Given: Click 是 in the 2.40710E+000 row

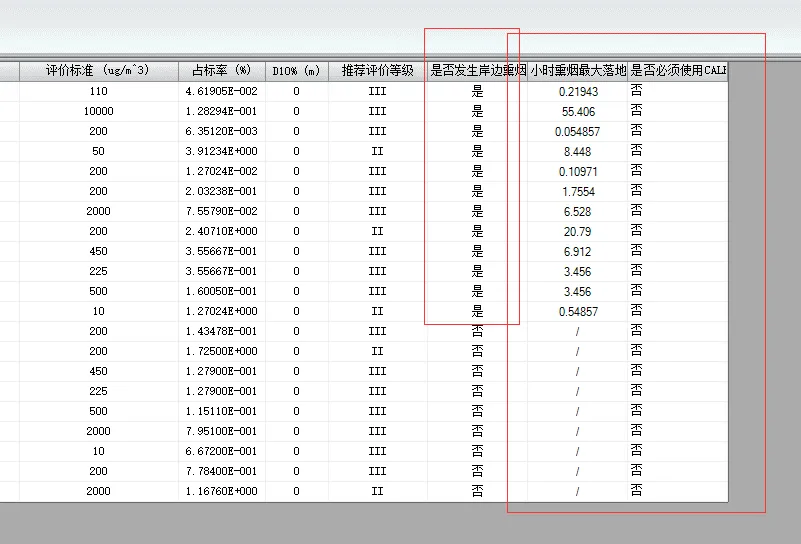Looking at the screenshot, I should point(477,231).
